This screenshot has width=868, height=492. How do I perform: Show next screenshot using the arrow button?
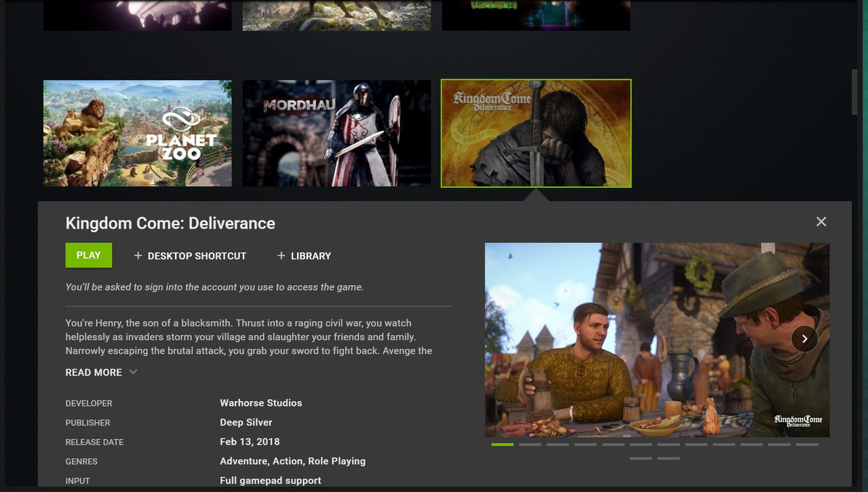tap(804, 339)
